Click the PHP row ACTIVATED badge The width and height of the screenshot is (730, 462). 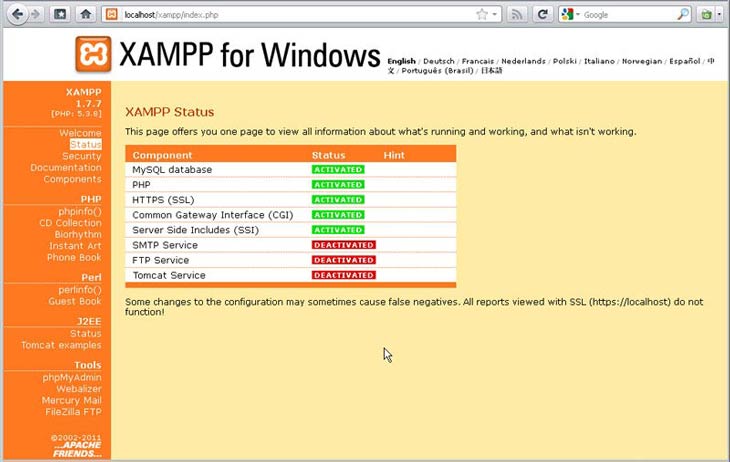[338, 185]
